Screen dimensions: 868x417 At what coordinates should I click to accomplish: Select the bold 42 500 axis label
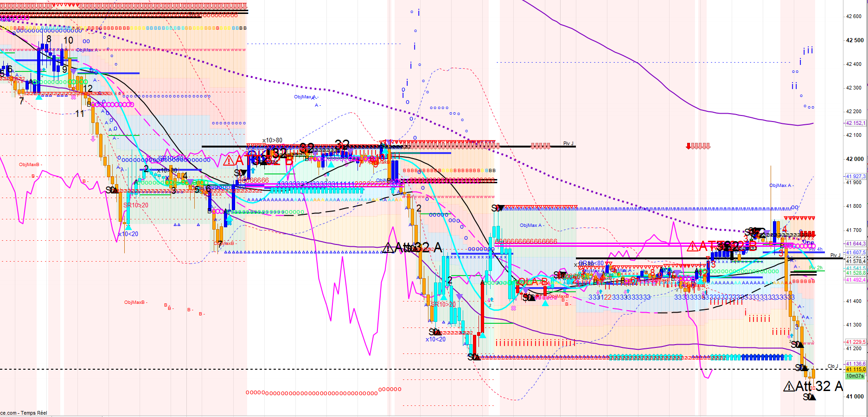855,40
